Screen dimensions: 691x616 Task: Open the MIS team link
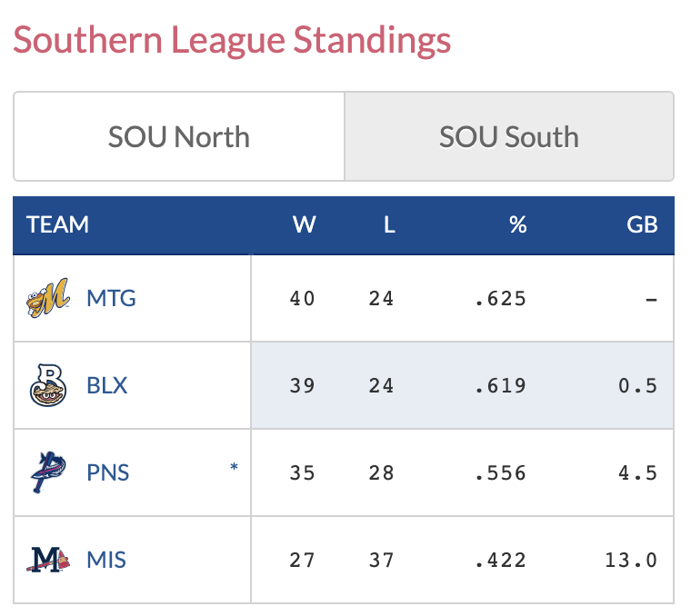(106, 560)
